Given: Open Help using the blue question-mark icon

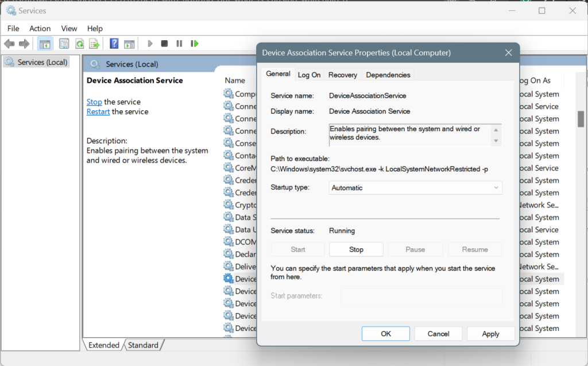Looking at the screenshot, I should (x=114, y=44).
